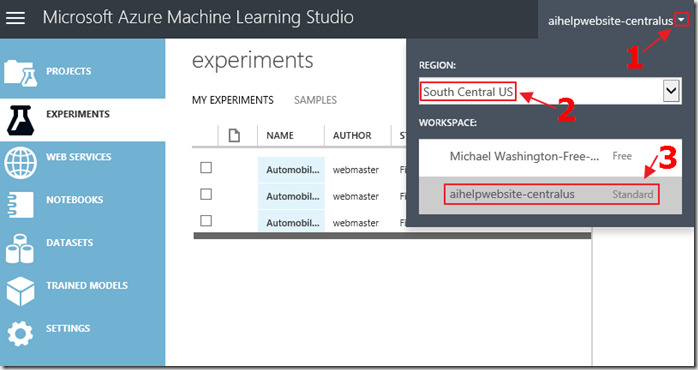Click the second row's webmaster author cell

[356, 196]
